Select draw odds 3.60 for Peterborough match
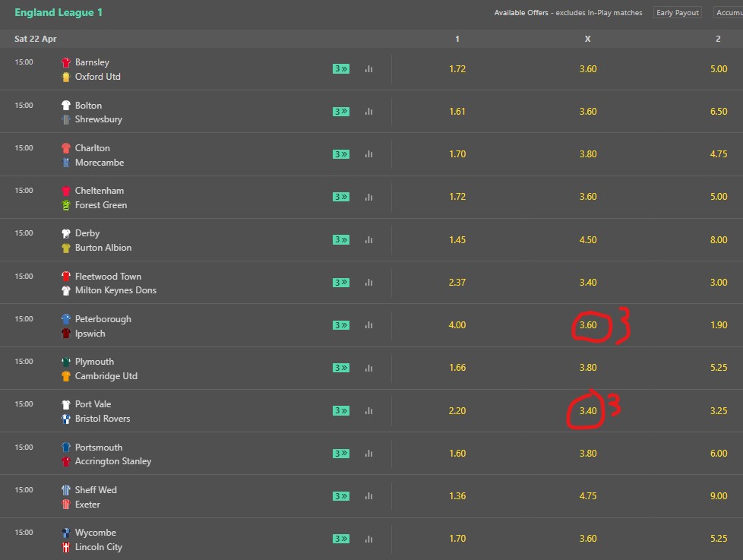The height and width of the screenshot is (560, 743). [587, 325]
